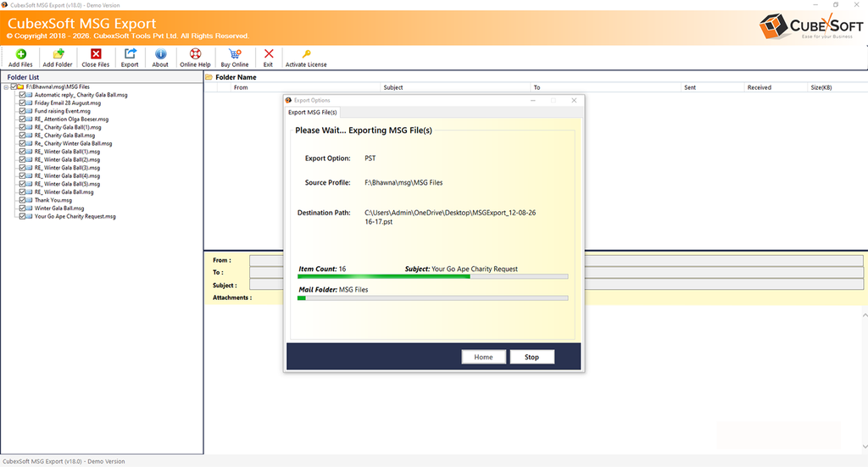Click mail icon of Your Go Ape Charity Request.msg
Screen dimensions: 868x467
[30, 216]
